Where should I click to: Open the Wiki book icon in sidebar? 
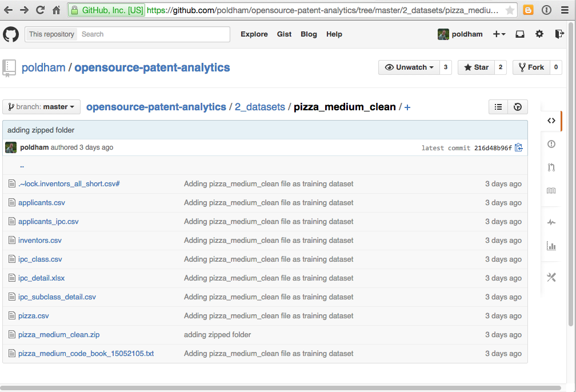click(x=551, y=191)
